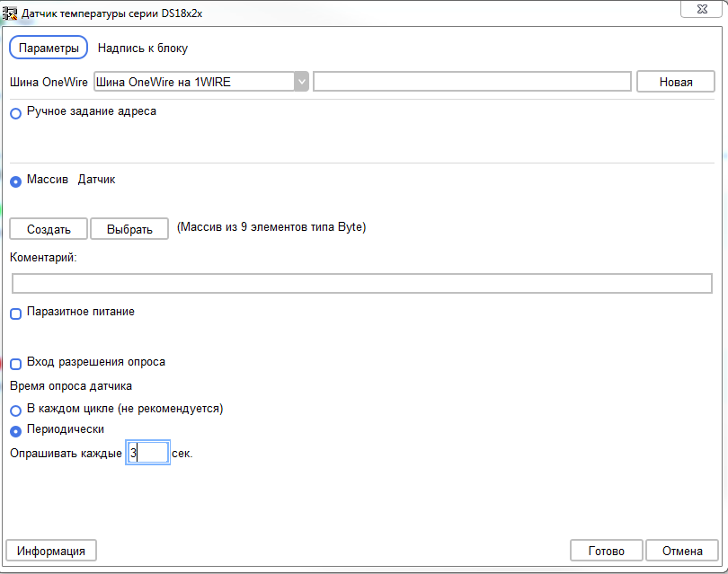
Task: Open the Информация button
Action: coord(51,551)
